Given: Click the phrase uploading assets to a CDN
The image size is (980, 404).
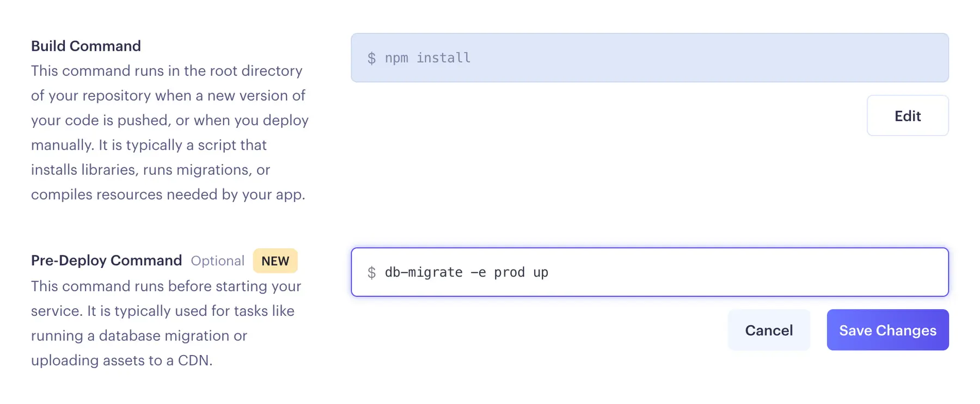Looking at the screenshot, I should click(x=122, y=360).
